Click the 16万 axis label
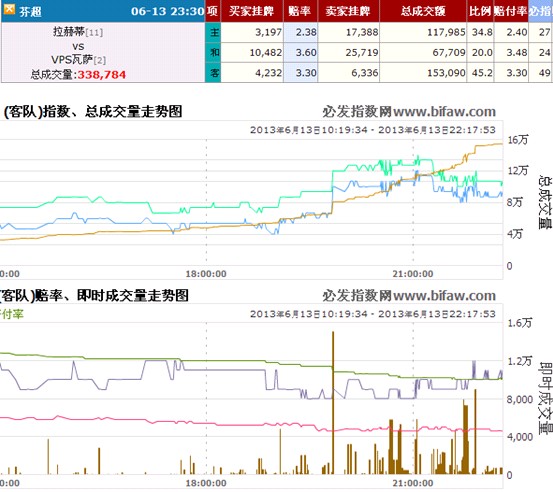 tap(518, 140)
